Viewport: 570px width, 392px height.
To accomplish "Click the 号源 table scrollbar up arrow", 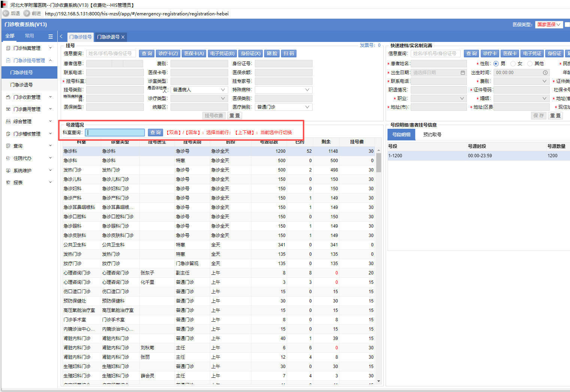I will click(379, 150).
